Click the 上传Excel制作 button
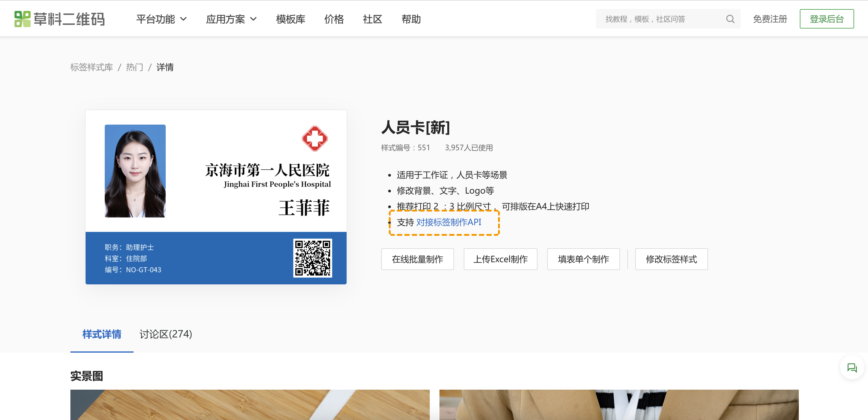This screenshot has height=420, width=868. pyautogui.click(x=500, y=259)
